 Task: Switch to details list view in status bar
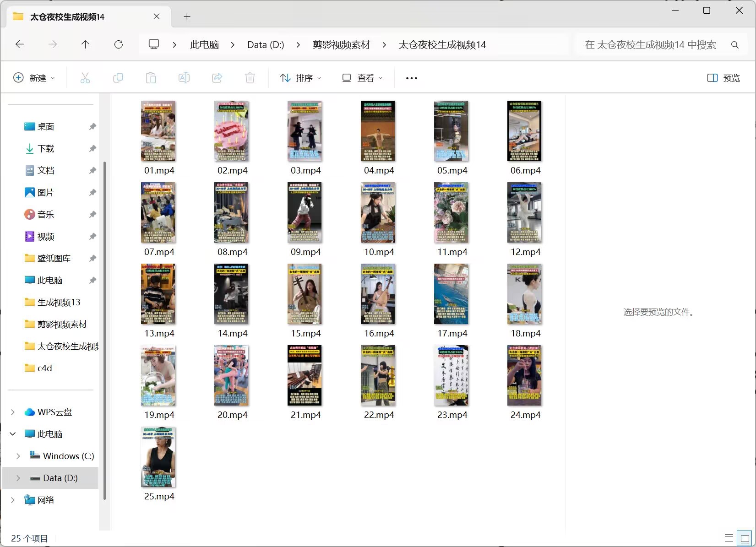coord(729,538)
